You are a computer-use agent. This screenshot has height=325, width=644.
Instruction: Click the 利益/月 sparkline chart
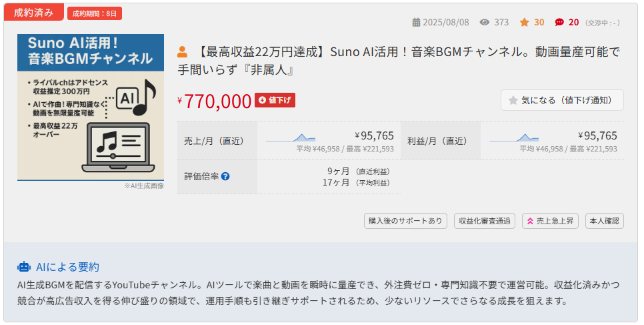pyautogui.click(x=514, y=139)
